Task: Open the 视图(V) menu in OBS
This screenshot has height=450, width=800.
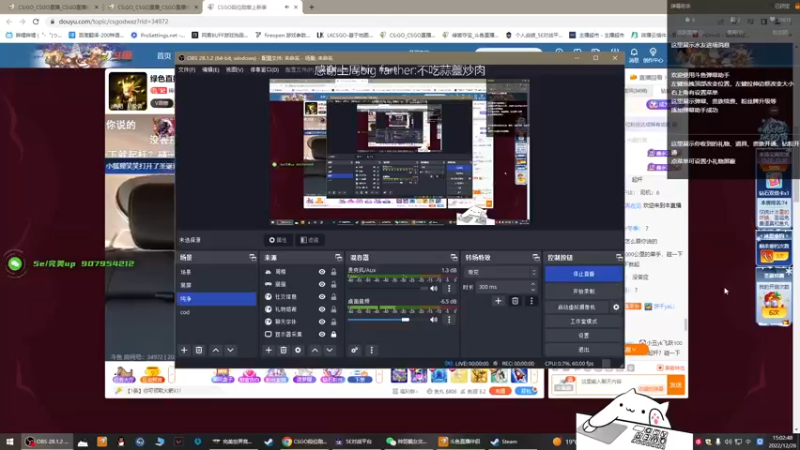Action: pyautogui.click(x=234, y=70)
